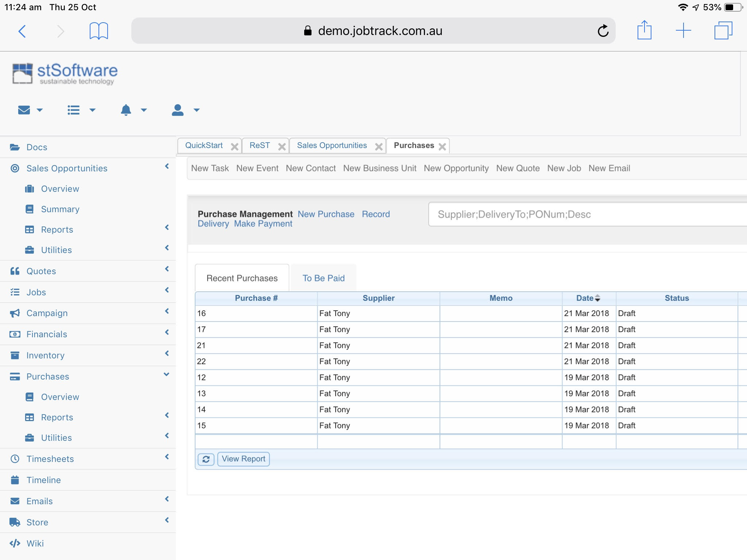Expand Reports under Sales Opportunities

click(167, 227)
